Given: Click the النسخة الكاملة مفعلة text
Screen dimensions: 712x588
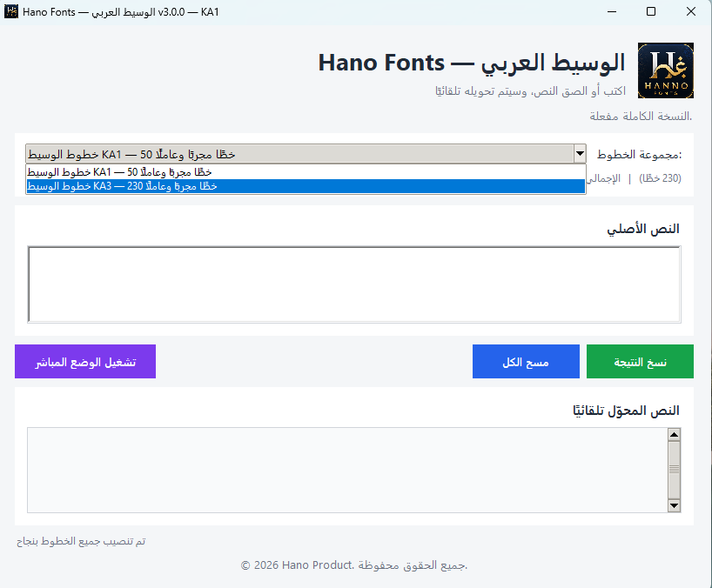Looking at the screenshot, I should (x=641, y=117).
